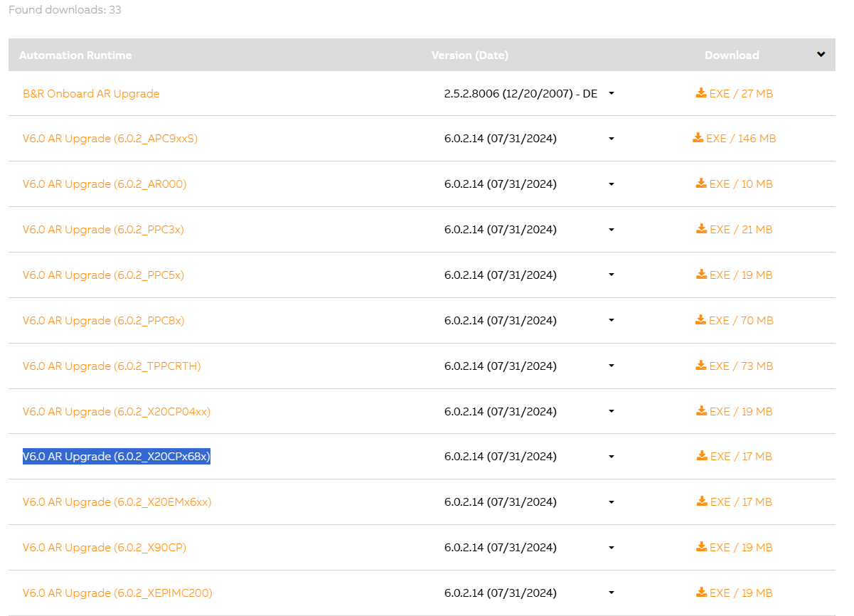
Task: Open version dropdown for 6.0.2_X20CP04xx
Action: coord(611,412)
